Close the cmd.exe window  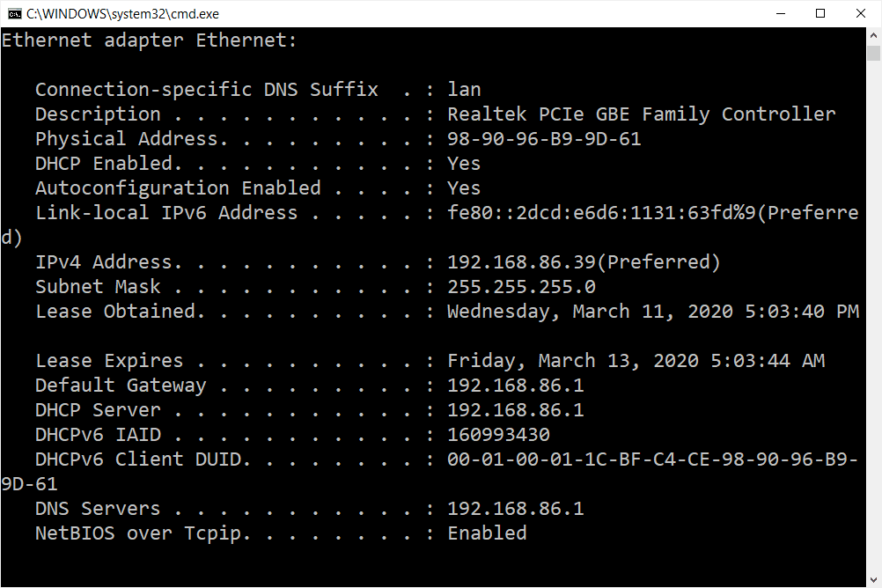(861, 13)
